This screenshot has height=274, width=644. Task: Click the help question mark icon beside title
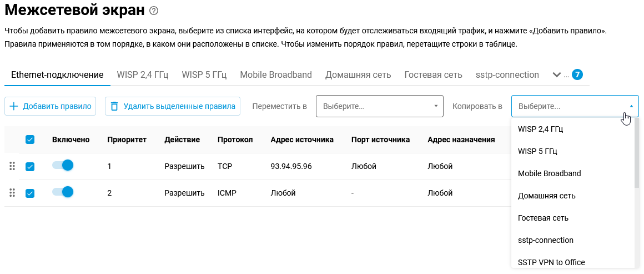tap(154, 11)
